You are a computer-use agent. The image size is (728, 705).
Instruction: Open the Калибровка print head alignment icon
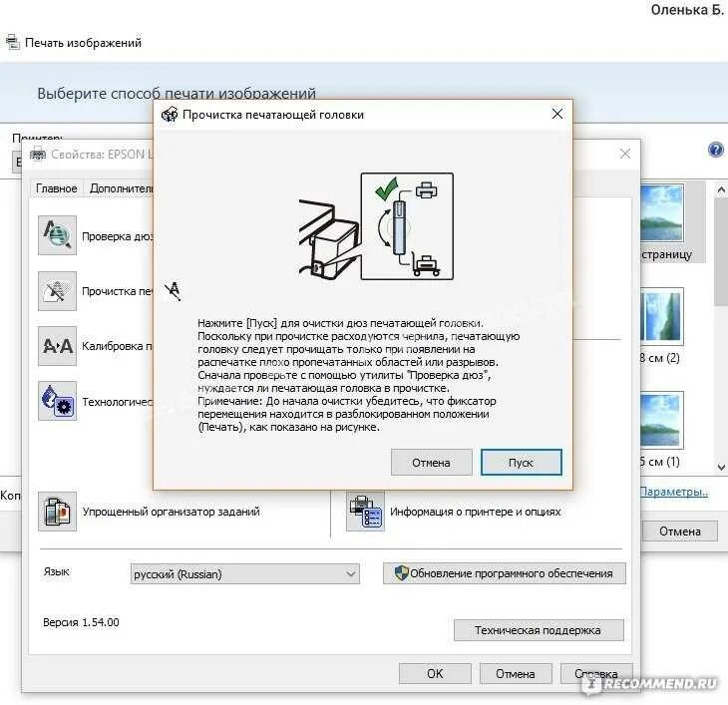click(x=57, y=346)
